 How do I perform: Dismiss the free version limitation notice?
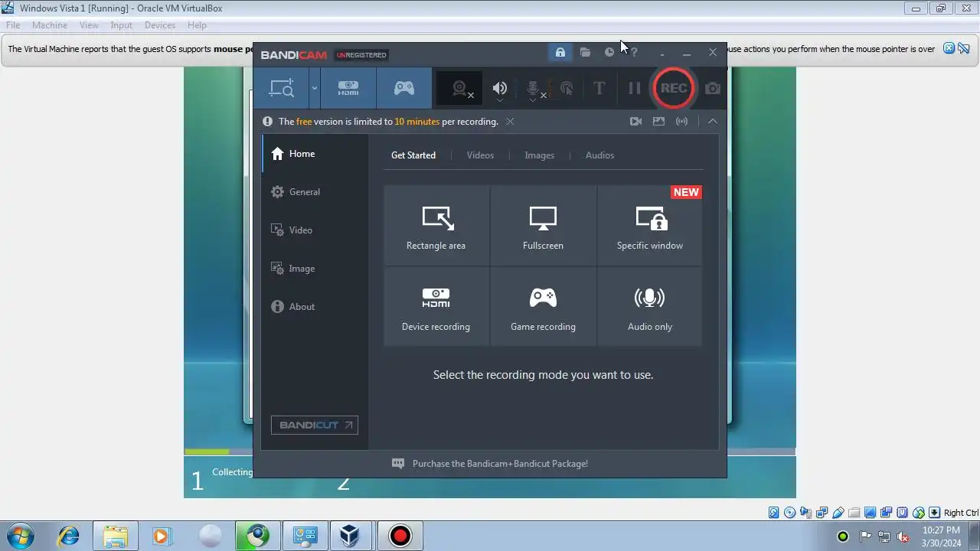[x=510, y=121]
